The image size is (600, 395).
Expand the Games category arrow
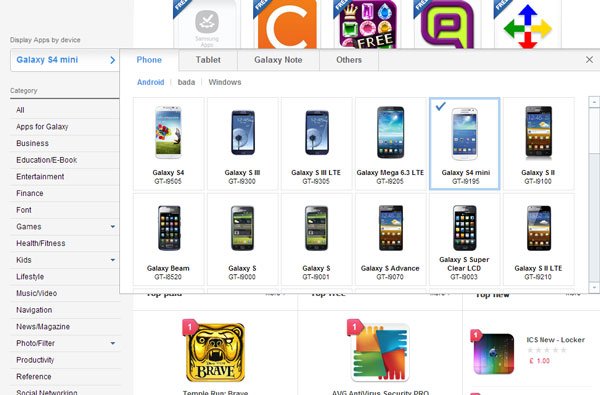(x=113, y=227)
